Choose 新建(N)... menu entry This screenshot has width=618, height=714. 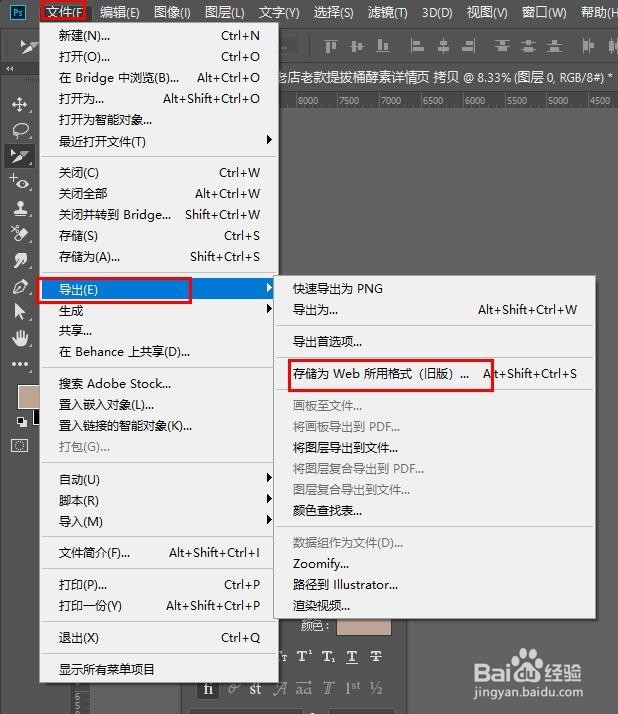click(159, 35)
